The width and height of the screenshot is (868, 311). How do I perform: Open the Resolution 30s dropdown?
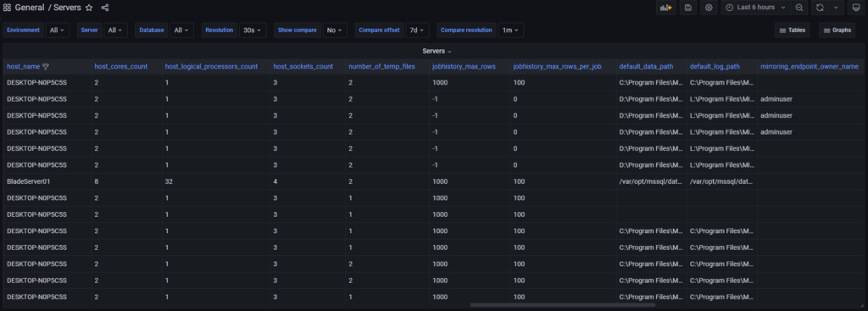(x=253, y=31)
